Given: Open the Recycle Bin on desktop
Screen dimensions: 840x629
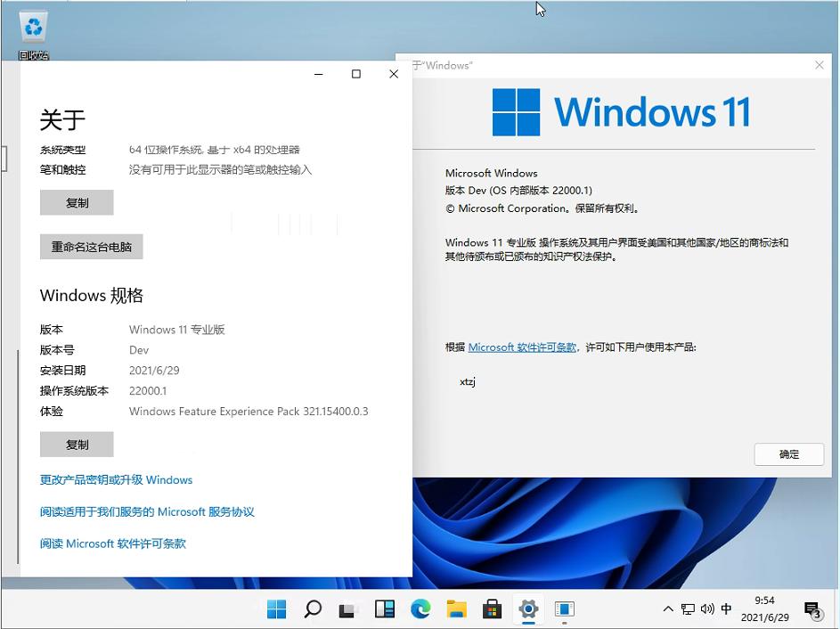Looking at the screenshot, I should [x=33, y=27].
